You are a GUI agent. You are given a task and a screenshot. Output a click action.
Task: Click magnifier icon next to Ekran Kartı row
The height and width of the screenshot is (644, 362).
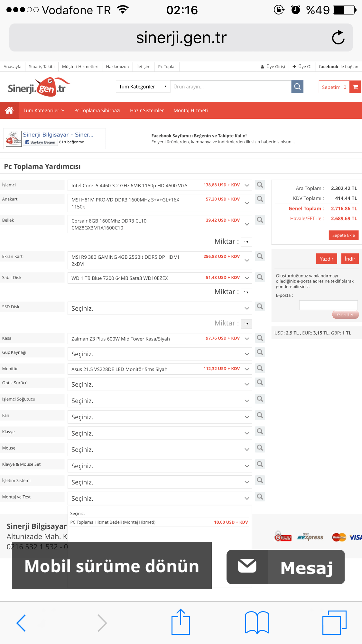pos(260,256)
